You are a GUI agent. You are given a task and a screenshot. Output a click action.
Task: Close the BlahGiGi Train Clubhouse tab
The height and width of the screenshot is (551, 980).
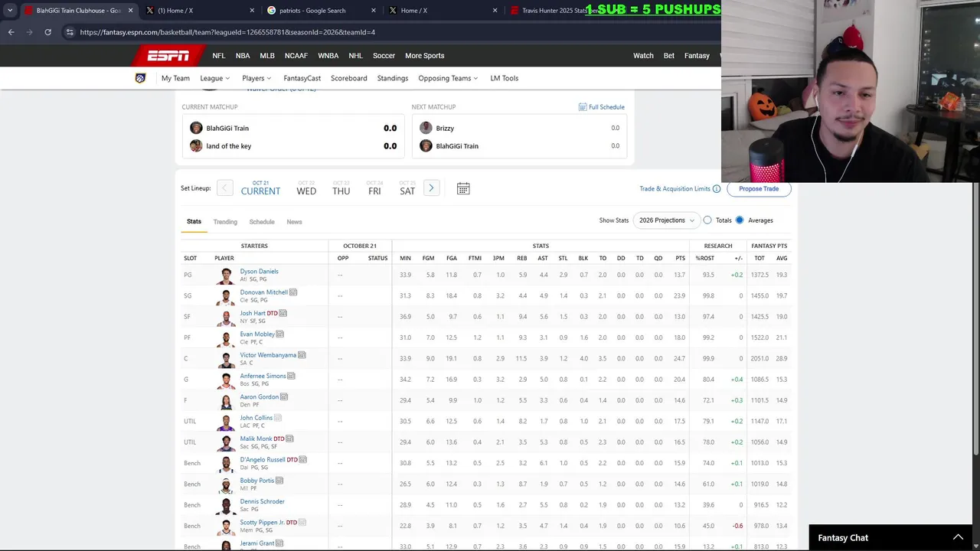tap(131, 11)
